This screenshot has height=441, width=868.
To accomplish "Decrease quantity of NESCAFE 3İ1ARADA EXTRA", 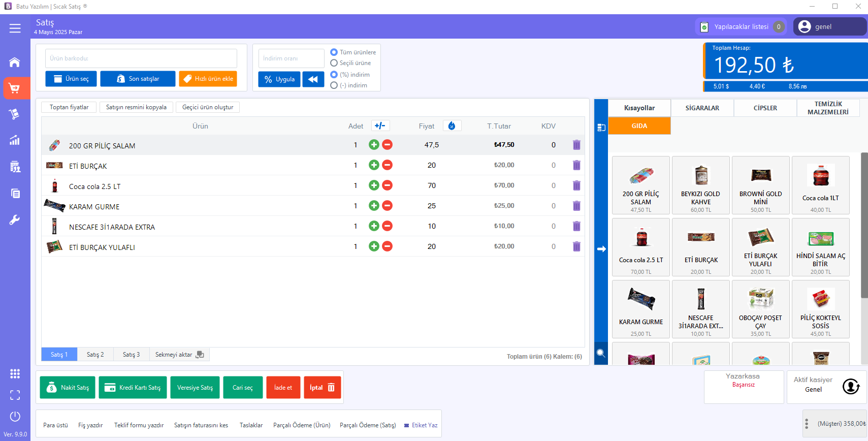I will 387,226.
